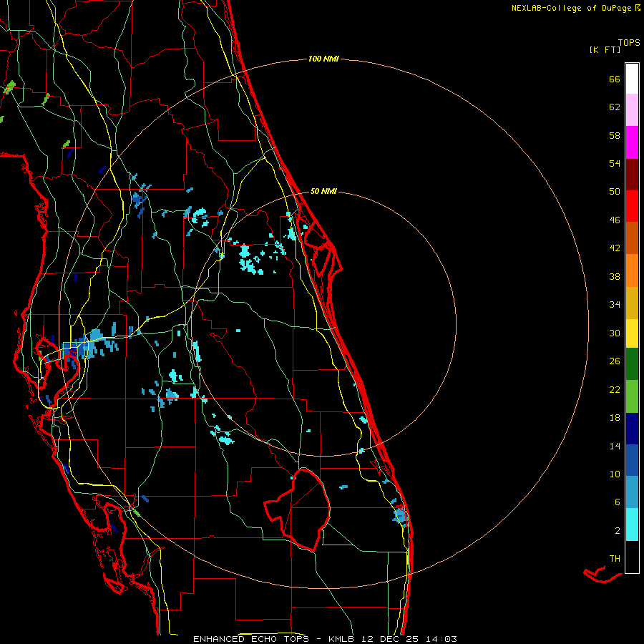Click the "42" legend value

[615, 248]
